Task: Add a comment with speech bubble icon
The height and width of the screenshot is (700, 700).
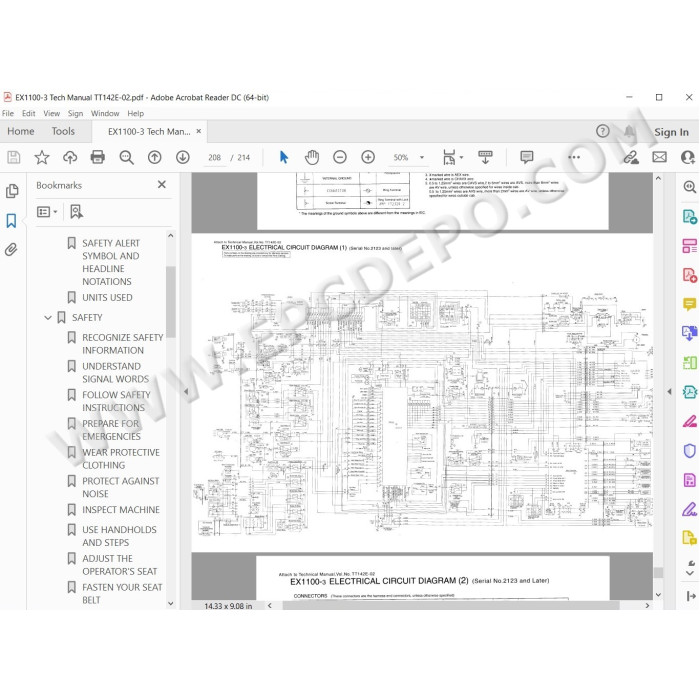Action: point(527,157)
